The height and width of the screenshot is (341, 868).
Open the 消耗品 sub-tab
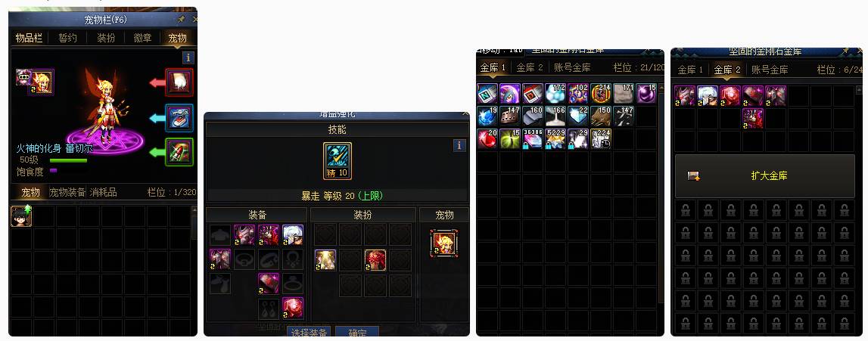point(103,192)
